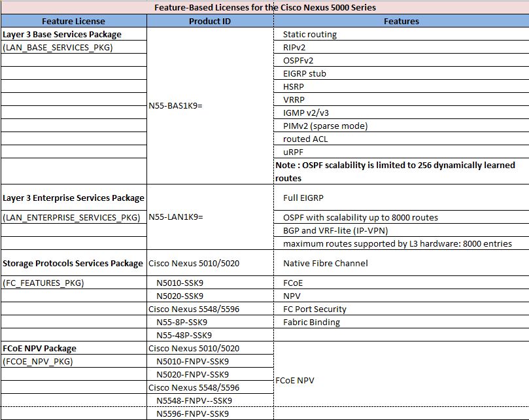529x420 pixels.
Task: Select cell '(LAN_ENTERPRISE_SERVICES_PKG)'
Action: [x=73, y=217]
